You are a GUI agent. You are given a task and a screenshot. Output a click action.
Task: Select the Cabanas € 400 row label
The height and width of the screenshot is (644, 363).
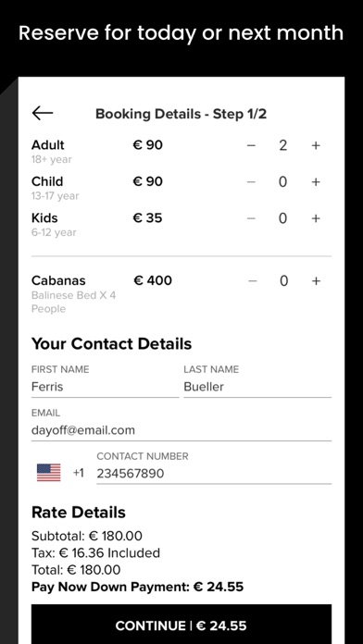tap(58, 281)
